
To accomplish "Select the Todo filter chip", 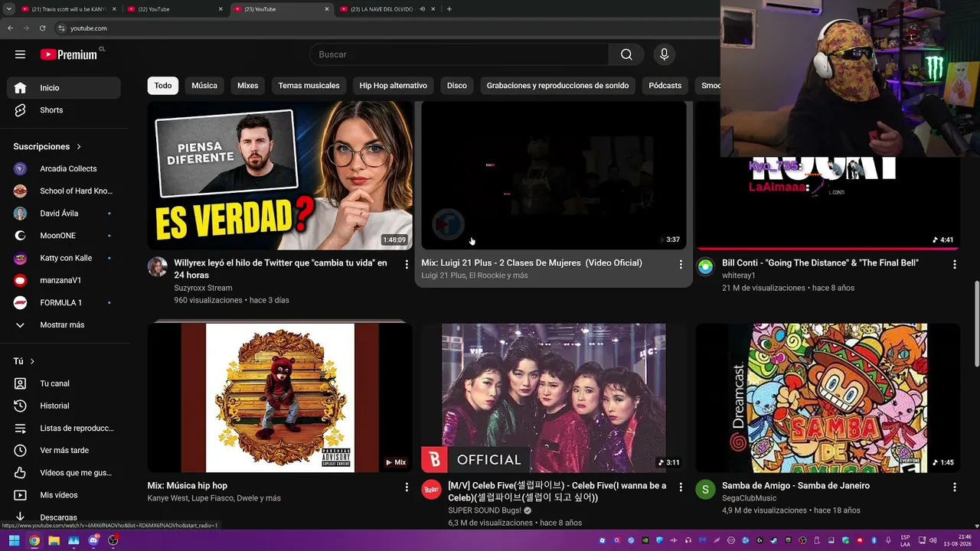I will point(163,86).
